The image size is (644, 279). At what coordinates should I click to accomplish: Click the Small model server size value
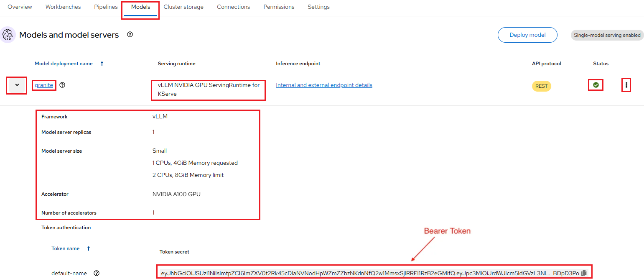click(160, 151)
